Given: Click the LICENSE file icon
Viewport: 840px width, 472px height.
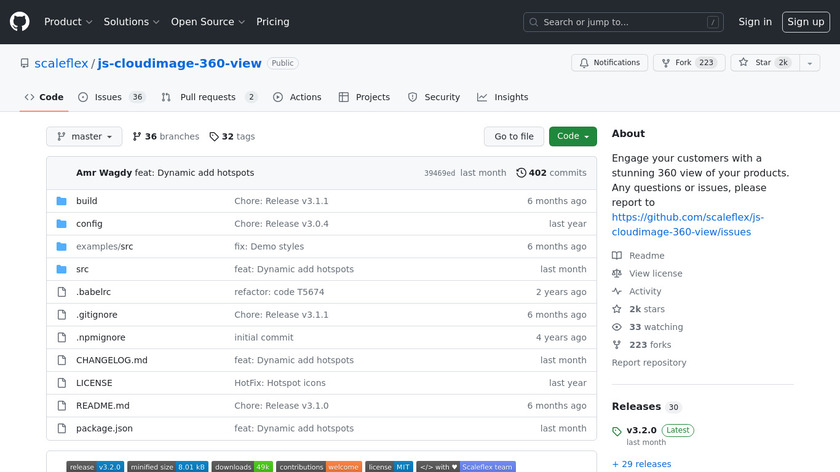Looking at the screenshot, I should point(62,383).
